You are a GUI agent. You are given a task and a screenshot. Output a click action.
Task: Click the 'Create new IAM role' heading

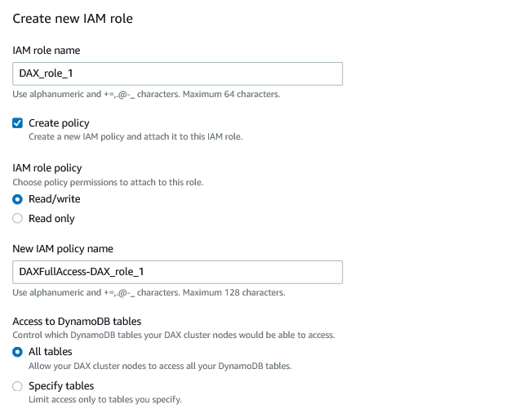click(73, 18)
